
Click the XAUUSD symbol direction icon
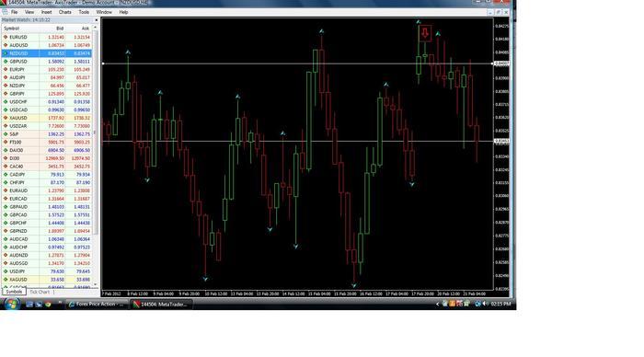[x=6, y=118]
